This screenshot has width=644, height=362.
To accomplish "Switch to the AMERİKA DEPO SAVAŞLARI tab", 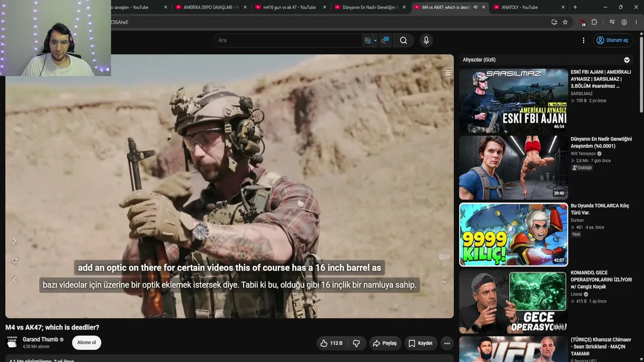I will click(211, 7).
